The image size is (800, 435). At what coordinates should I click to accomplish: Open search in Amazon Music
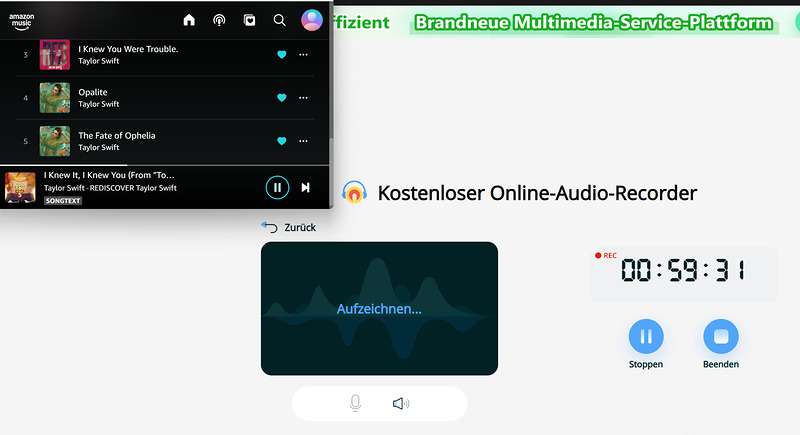[280, 20]
